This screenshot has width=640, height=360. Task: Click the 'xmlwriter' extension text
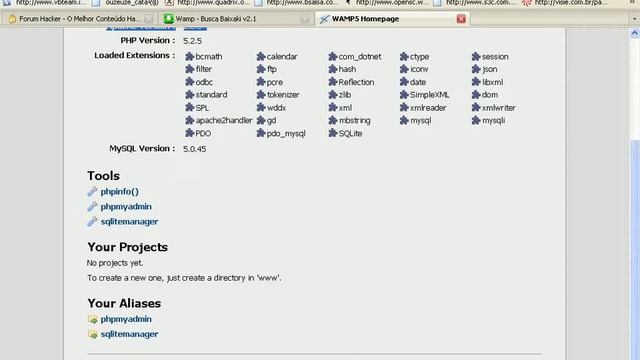(499, 108)
